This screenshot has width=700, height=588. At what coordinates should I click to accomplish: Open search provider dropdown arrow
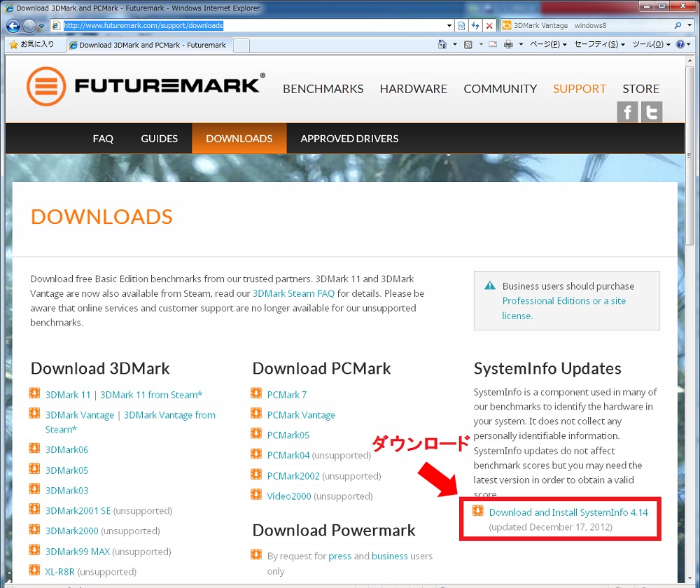tap(689, 26)
